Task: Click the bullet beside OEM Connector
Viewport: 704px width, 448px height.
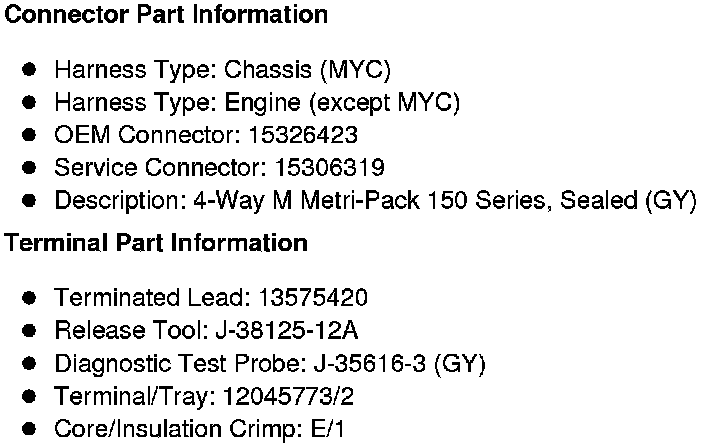Action: (30, 135)
